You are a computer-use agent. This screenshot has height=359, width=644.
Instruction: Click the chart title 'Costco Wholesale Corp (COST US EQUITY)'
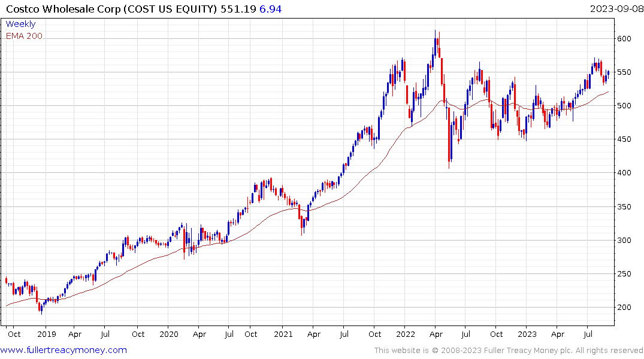tap(111, 9)
